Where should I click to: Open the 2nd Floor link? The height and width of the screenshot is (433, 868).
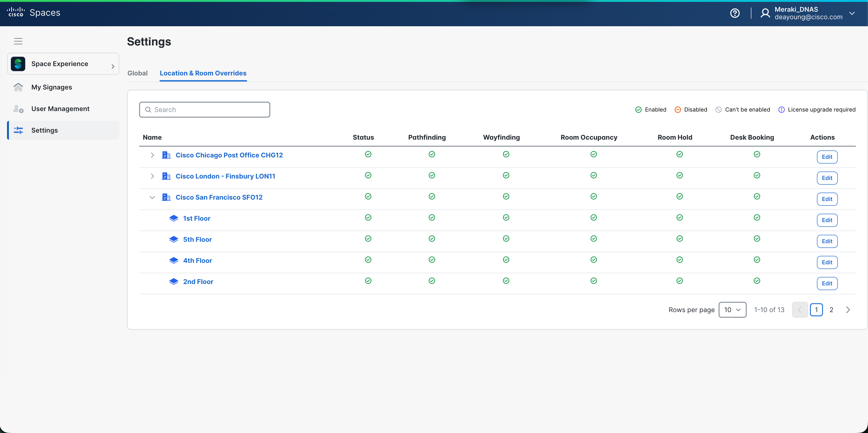[198, 282]
